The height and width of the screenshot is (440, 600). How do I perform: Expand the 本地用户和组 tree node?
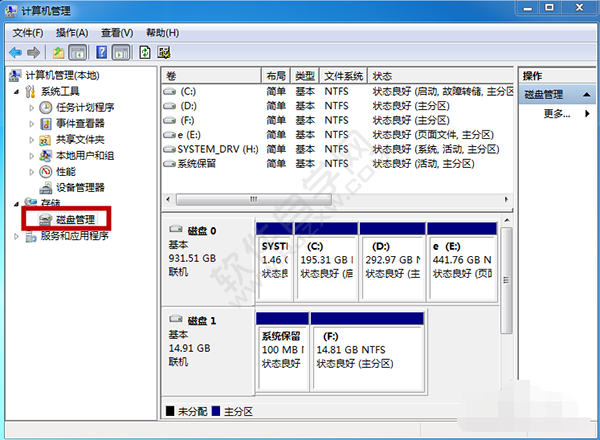point(31,156)
